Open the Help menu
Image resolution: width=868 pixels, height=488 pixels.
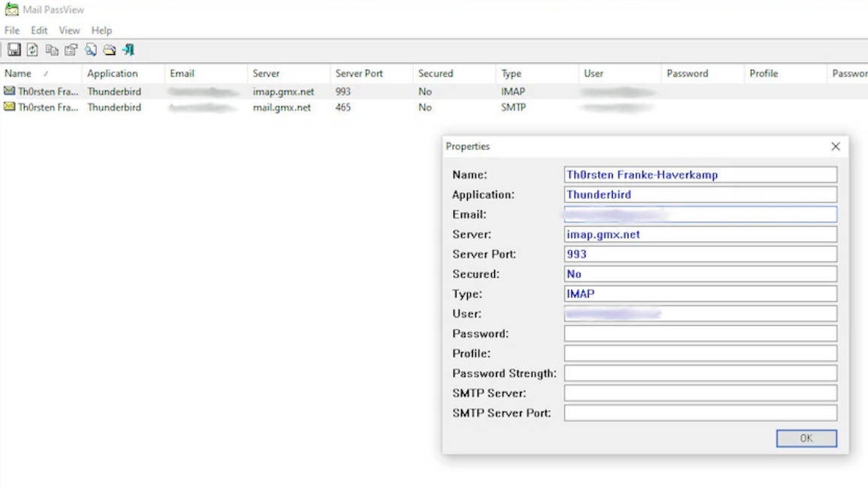point(101,30)
